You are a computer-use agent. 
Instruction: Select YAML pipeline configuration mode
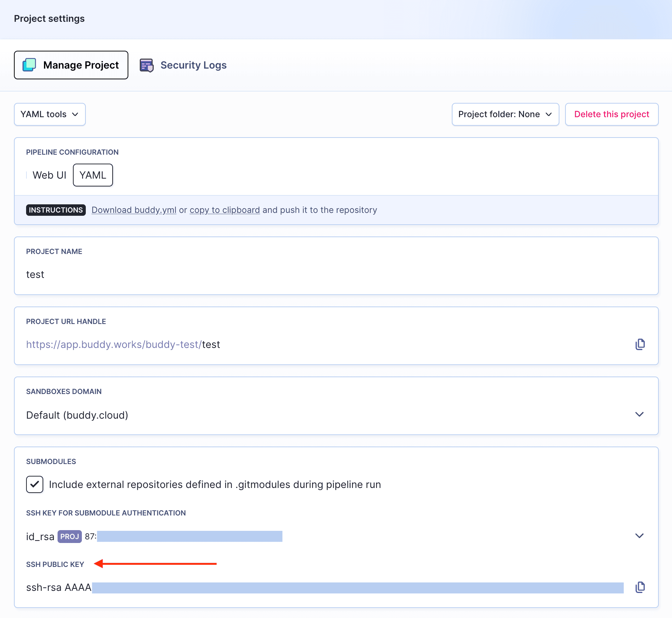[x=93, y=175]
